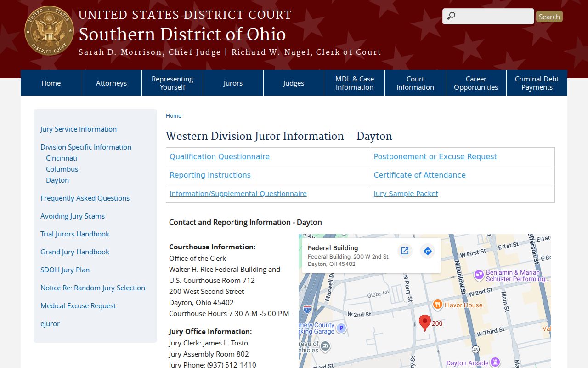The image size is (588, 368).
Task: Open Postponement or Excuse Request link
Action: (435, 156)
